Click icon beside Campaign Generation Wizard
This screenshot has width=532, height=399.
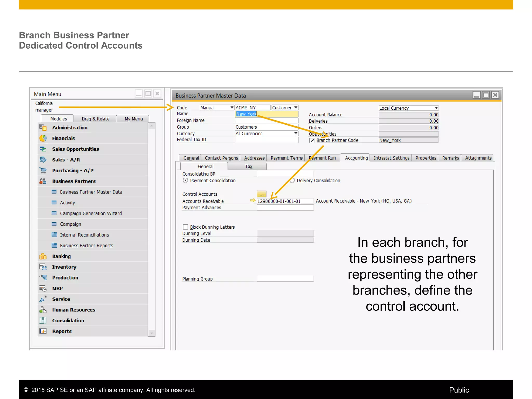(54, 213)
